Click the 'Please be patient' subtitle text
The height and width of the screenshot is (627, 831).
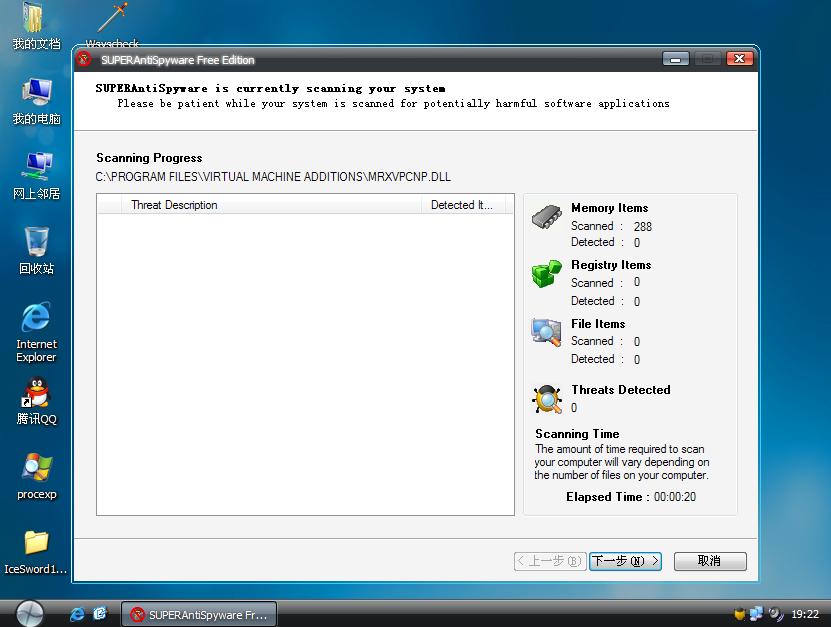coord(393,103)
